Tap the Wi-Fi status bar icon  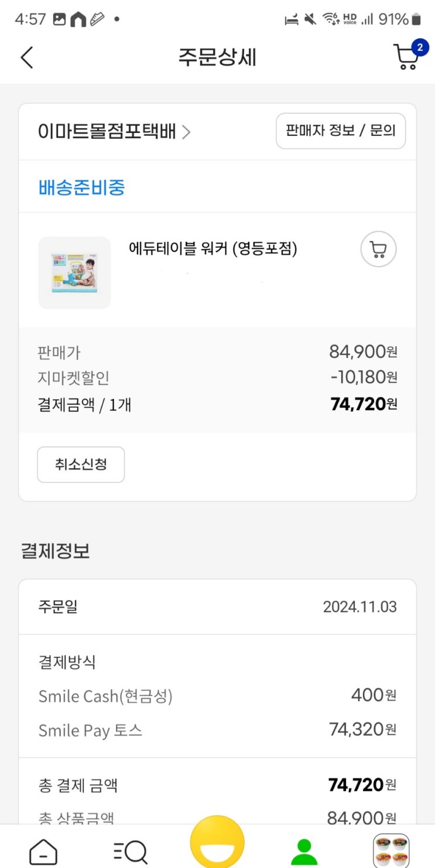click(x=331, y=19)
